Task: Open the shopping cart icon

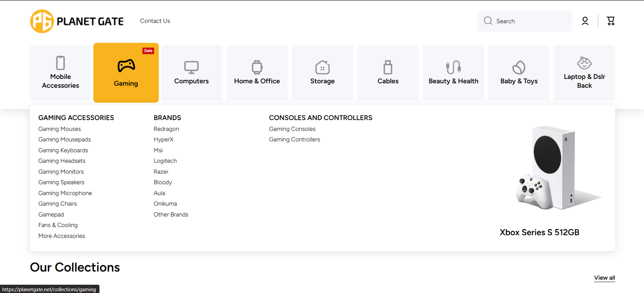Action: point(611,21)
